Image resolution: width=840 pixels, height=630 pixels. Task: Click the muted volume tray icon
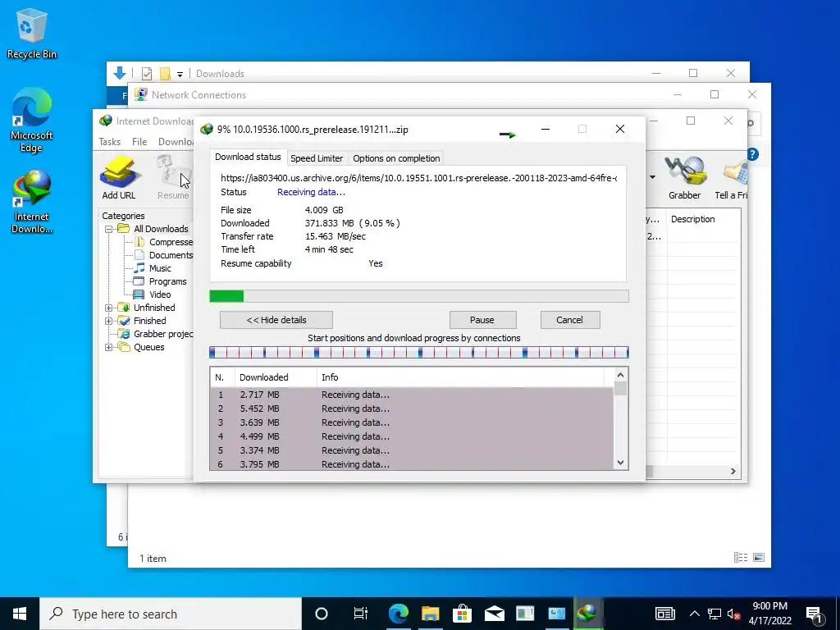[x=734, y=614]
